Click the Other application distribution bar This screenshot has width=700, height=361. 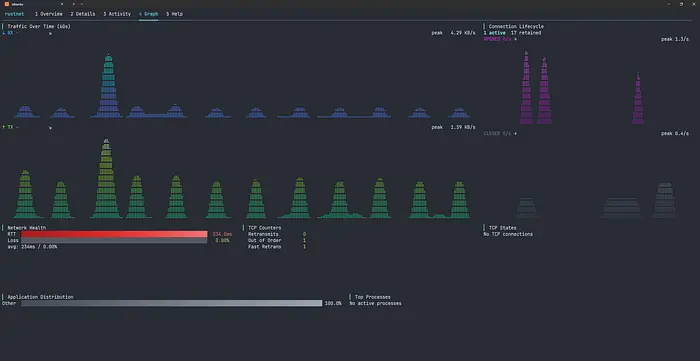(x=171, y=303)
